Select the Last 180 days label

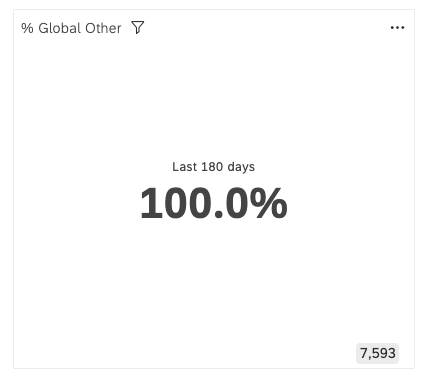[213, 167]
